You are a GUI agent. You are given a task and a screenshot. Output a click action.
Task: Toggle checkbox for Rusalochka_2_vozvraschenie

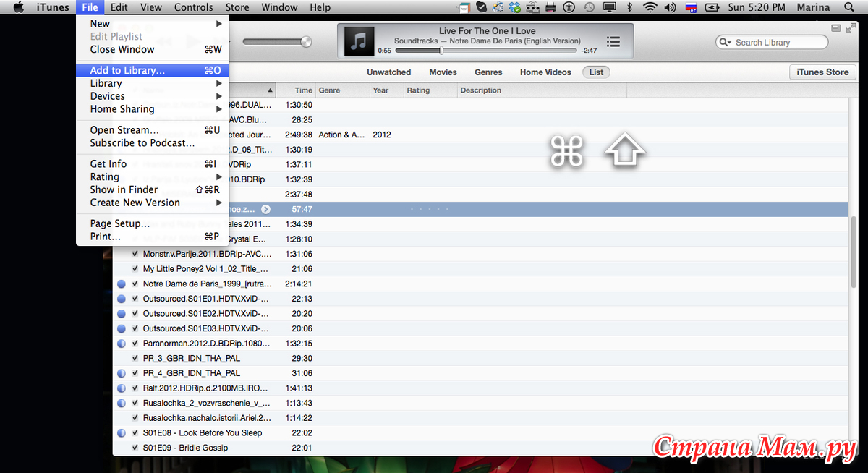135,403
